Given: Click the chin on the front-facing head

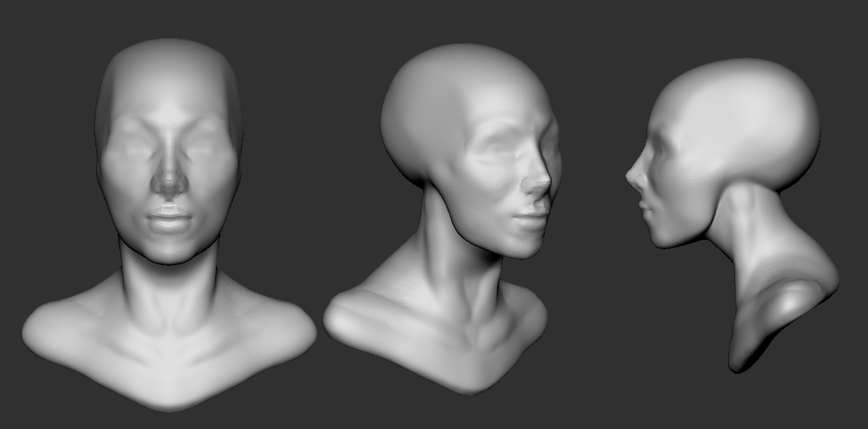Looking at the screenshot, I should (170, 250).
